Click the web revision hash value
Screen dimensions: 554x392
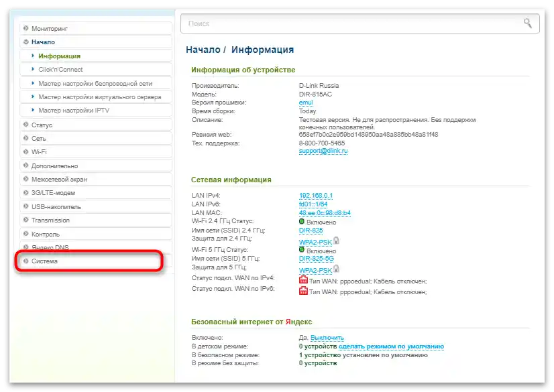tap(368, 135)
